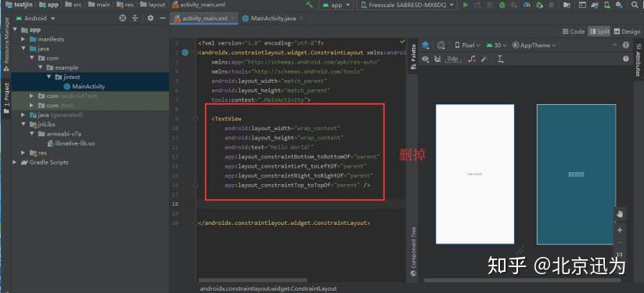644x293 pixels.
Task: Expand the res folder
Action: coord(23,153)
